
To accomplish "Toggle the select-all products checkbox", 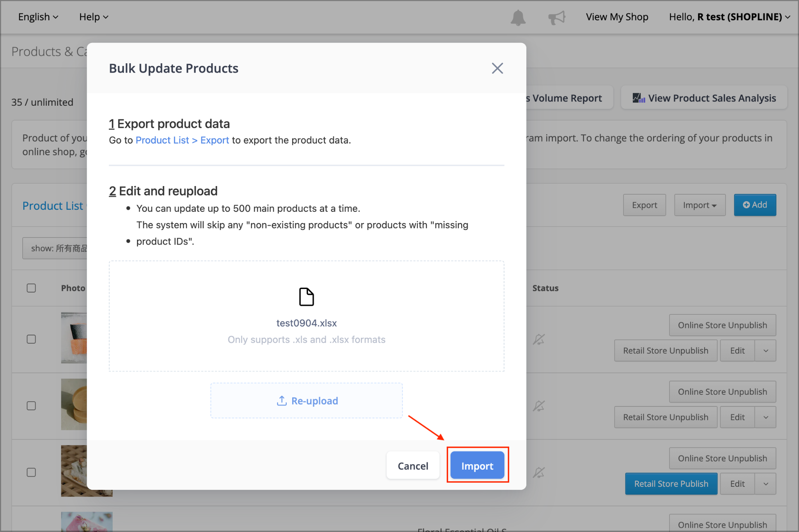I will 31,288.
